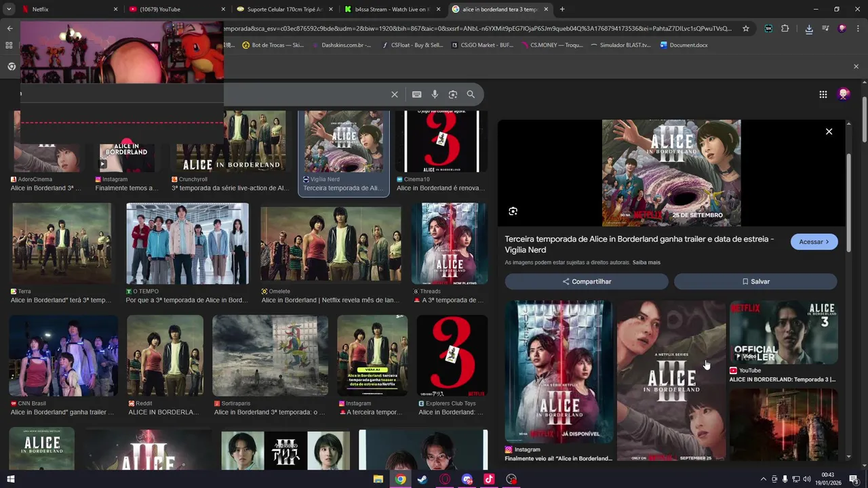Open the Threads image result
Image resolution: width=868 pixels, height=488 pixels.
[x=450, y=244]
